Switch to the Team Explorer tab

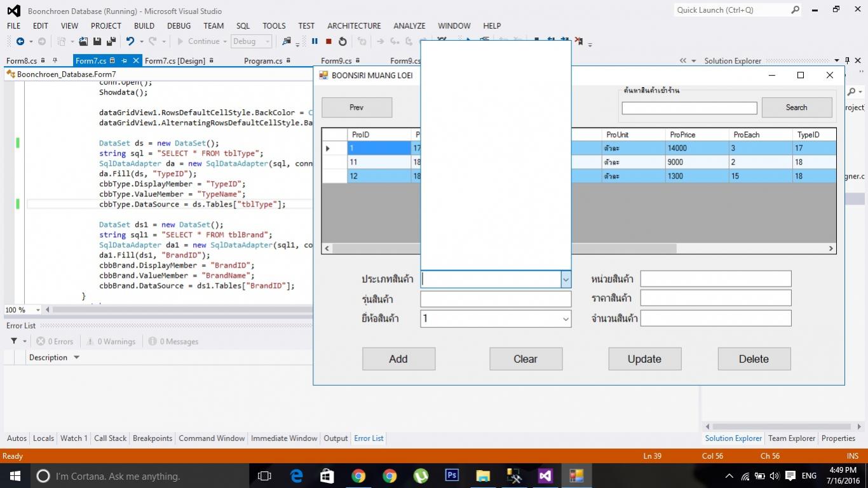[792, 438]
